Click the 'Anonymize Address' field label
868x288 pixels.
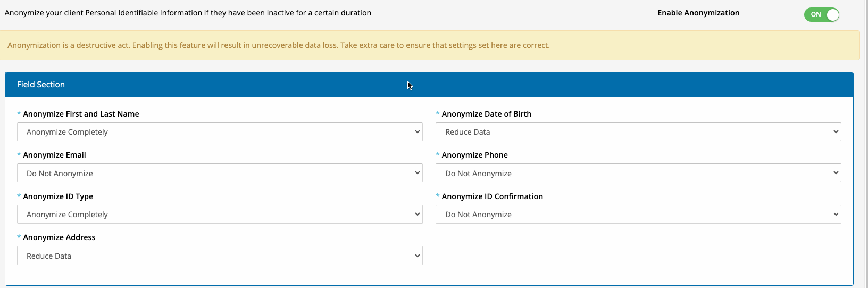(59, 237)
